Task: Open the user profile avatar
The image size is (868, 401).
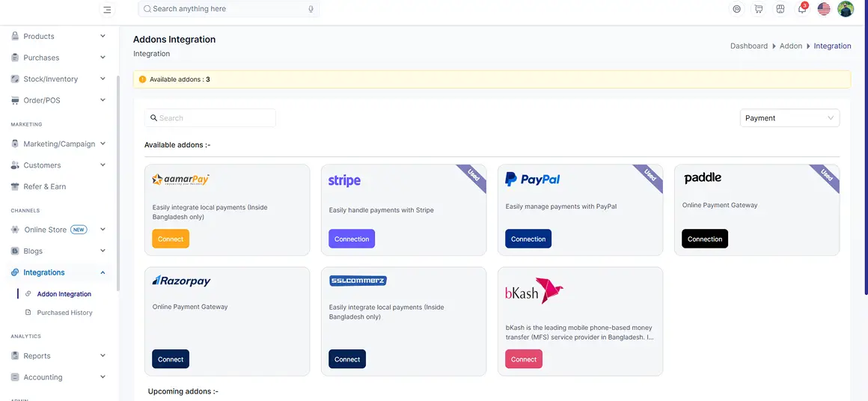Action: click(x=846, y=9)
